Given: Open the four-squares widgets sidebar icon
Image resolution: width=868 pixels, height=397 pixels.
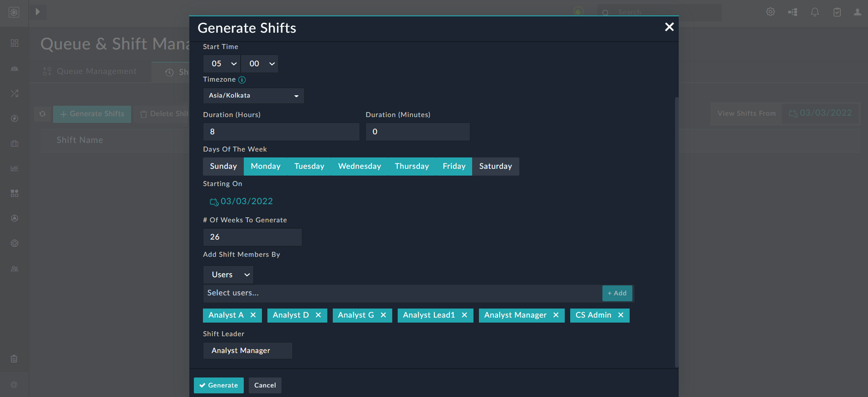Looking at the screenshot, I should coord(15,193).
